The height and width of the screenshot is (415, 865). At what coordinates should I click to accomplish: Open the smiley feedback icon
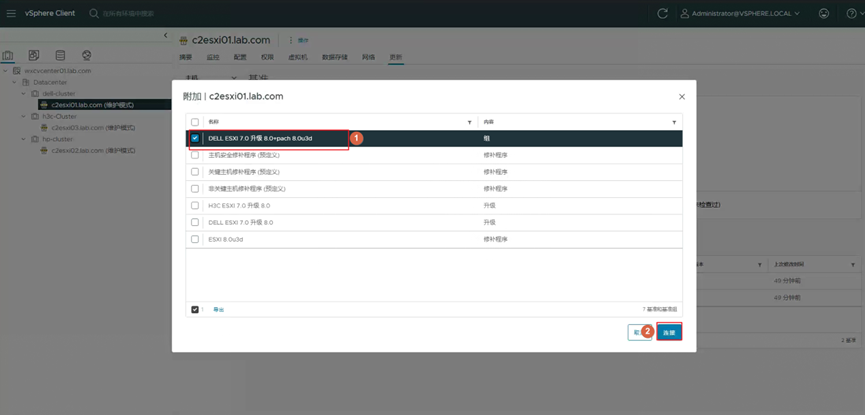[x=824, y=14]
